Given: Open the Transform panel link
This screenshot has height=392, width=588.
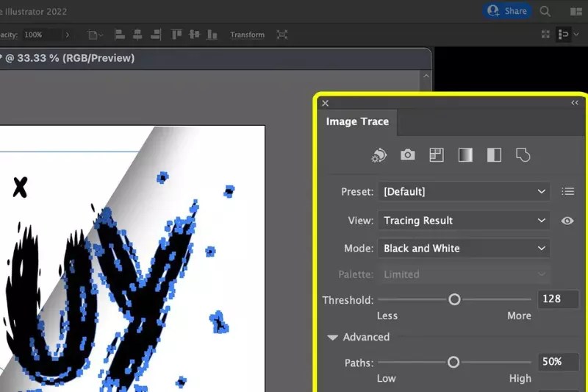Looking at the screenshot, I should (247, 35).
